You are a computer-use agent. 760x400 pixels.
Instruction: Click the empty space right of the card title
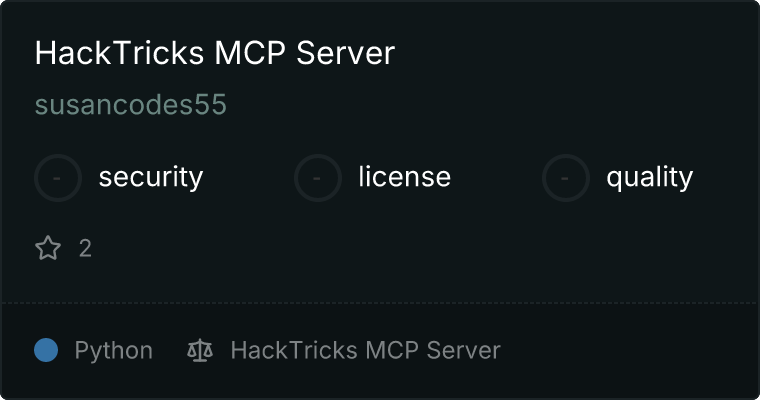tap(572, 52)
